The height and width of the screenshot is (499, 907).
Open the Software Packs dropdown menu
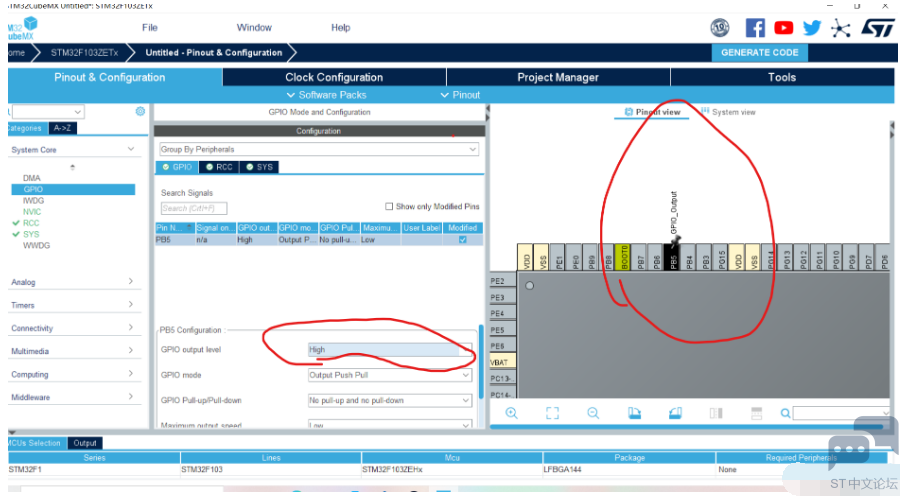coord(327,95)
